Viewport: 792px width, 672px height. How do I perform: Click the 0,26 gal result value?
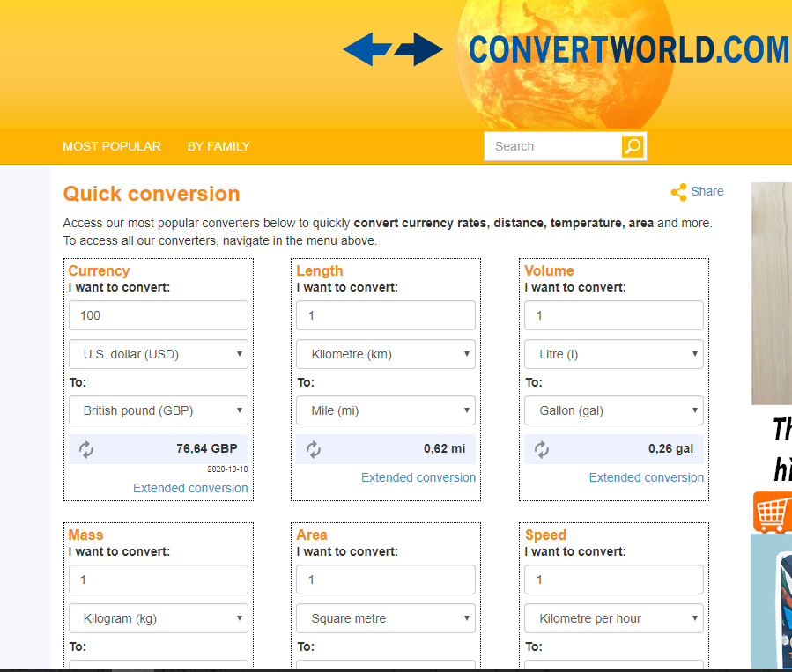[x=670, y=448]
